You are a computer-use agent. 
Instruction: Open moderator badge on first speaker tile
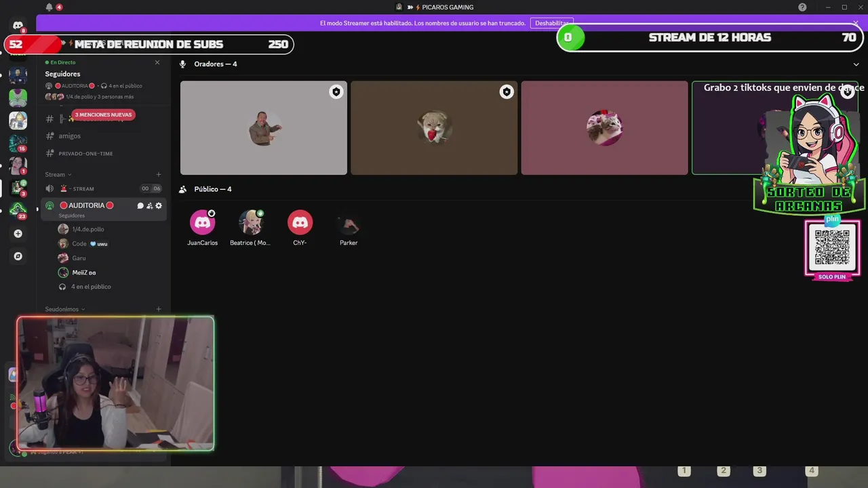click(336, 91)
